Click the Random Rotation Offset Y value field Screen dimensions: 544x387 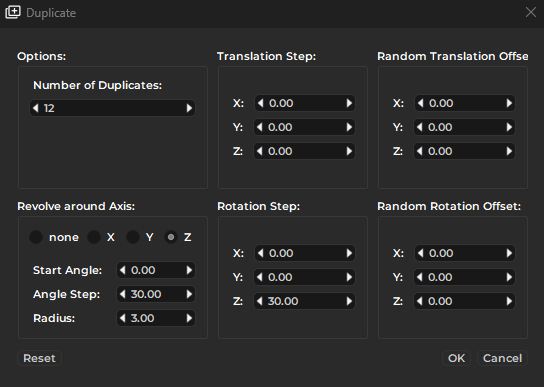(464, 277)
